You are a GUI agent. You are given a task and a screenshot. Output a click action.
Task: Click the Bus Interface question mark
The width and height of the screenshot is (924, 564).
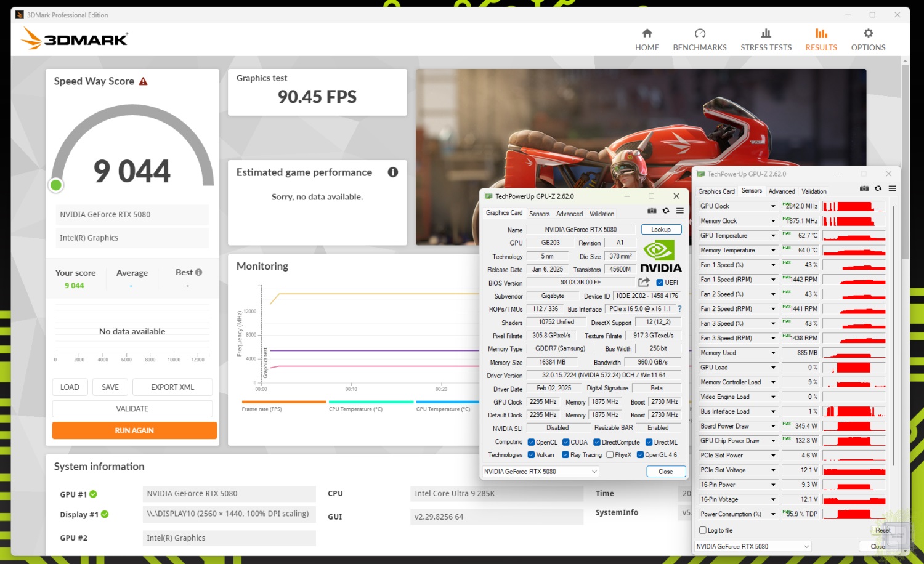[x=680, y=309]
